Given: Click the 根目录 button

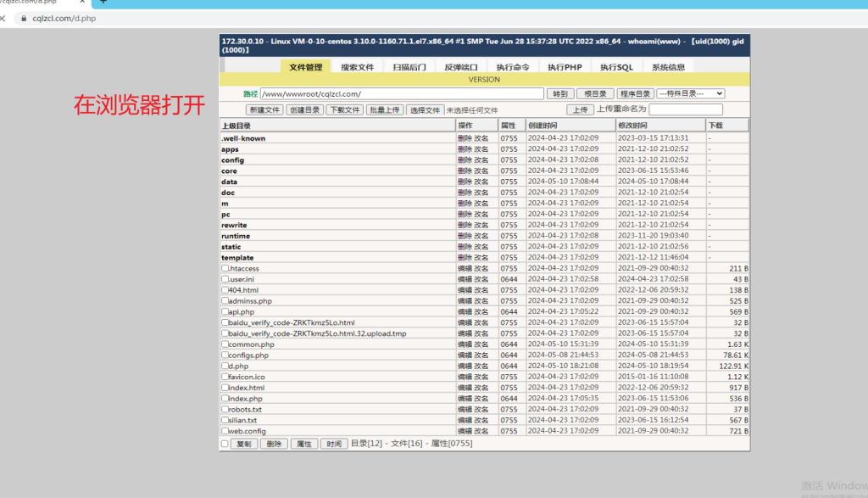Looking at the screenshot, I should pos(595,94).
